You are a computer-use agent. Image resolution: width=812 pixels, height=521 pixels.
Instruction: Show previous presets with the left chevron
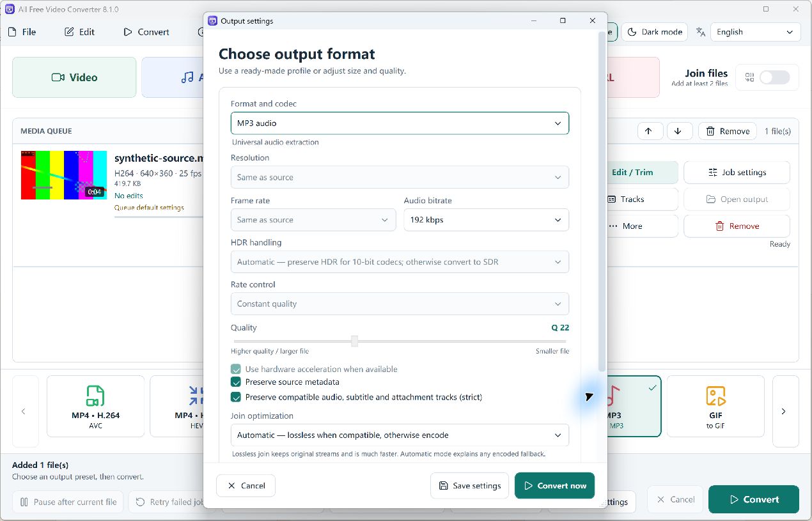(x=24, y=411)
